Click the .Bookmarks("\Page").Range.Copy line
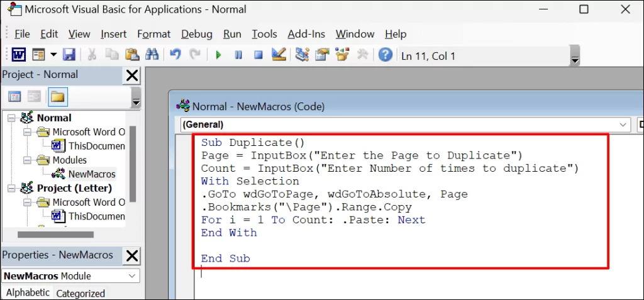This screenshot has width=644, height=300. coord(306,207)
